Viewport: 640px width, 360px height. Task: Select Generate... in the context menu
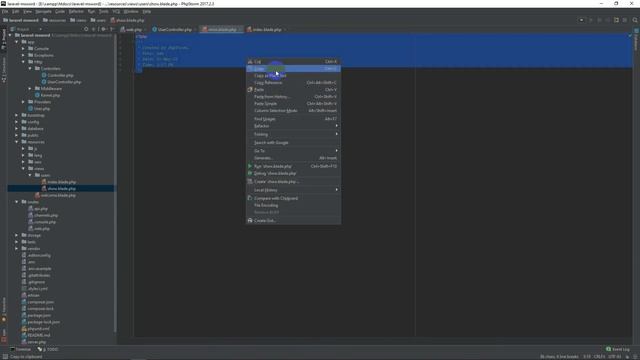(x=293, y=158)
